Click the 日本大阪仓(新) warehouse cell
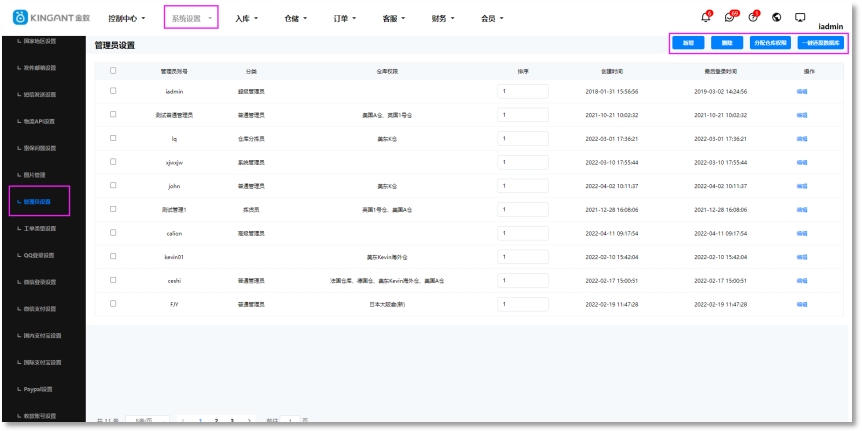The image size is (862, 431). coord(387,305)
